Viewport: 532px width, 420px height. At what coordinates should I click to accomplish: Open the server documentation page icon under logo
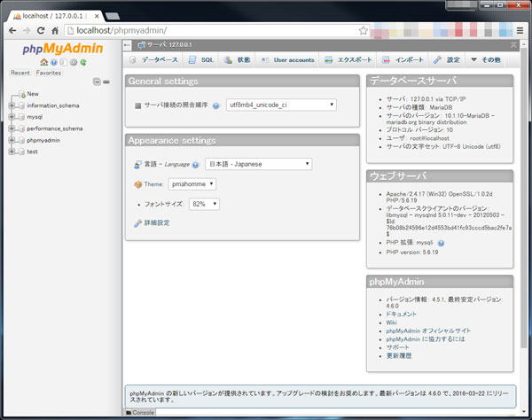tap(63, 62)
